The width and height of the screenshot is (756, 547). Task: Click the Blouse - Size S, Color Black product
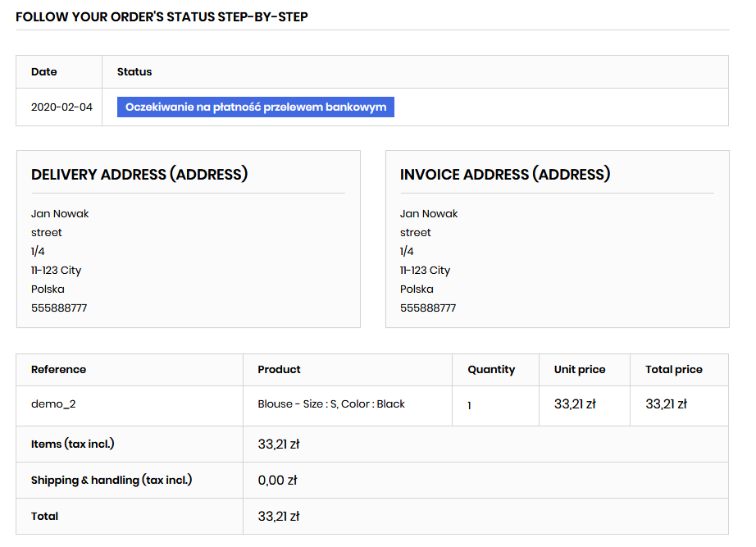(x=331, y=404)
